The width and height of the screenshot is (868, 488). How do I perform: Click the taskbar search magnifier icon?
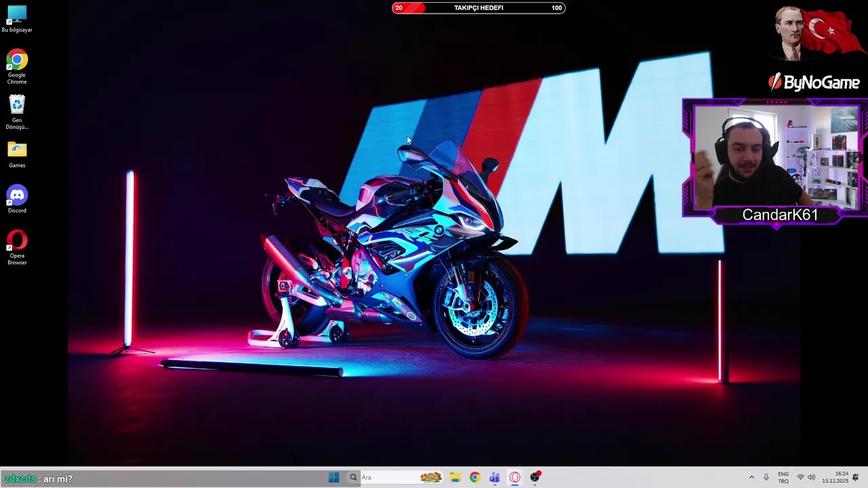tap(353, 477)
